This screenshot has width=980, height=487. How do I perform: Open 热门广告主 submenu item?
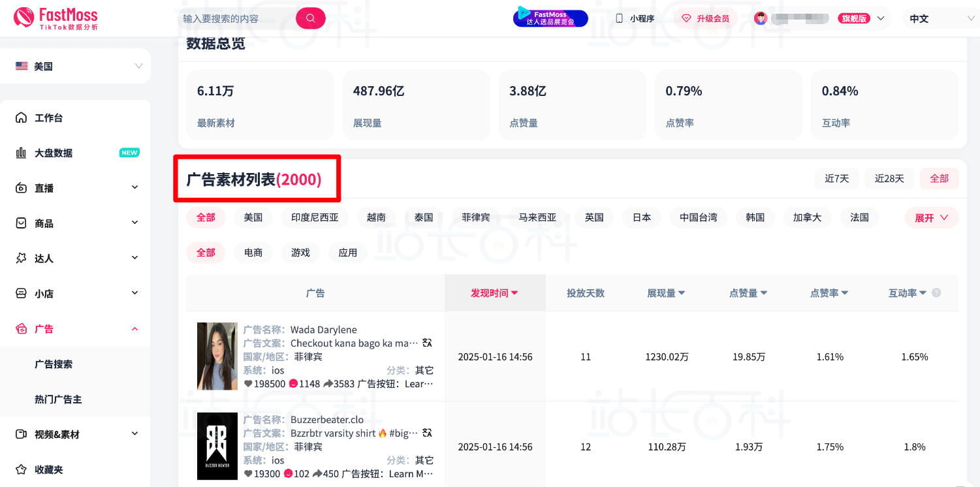click(x=58, y=399)
